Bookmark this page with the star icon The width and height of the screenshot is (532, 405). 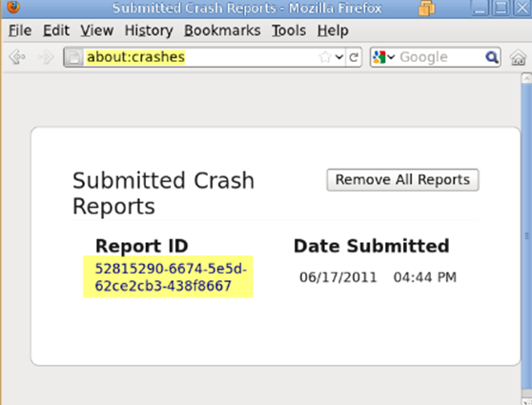[x=325, y=57]
